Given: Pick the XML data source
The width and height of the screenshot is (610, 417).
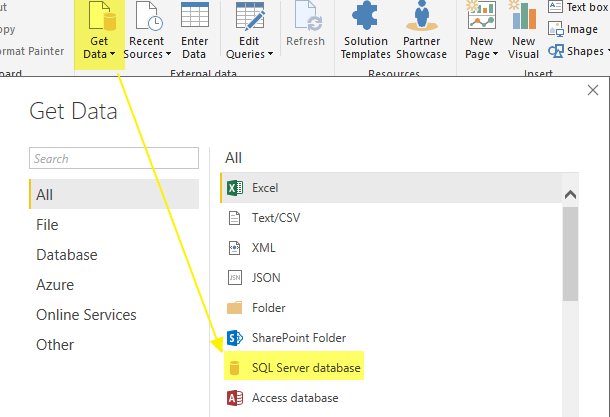Looking at the screenshot, I should (x=391, y=248).
